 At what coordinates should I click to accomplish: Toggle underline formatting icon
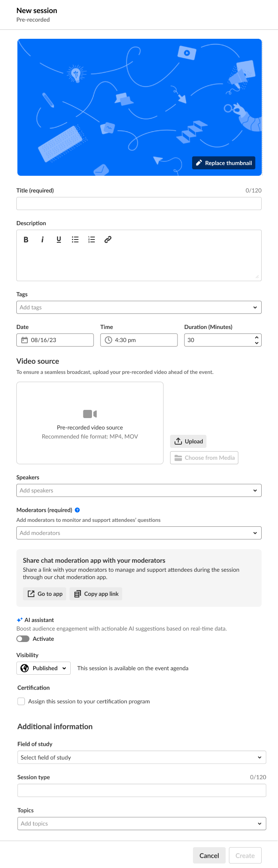pyautogui.click(x=59, y=239)
